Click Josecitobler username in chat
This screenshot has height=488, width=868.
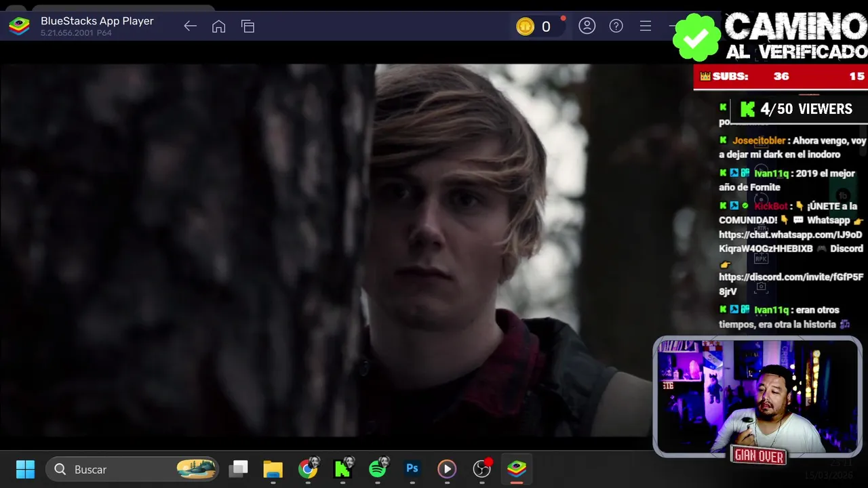pyautogui.click(x=759, y=141)
